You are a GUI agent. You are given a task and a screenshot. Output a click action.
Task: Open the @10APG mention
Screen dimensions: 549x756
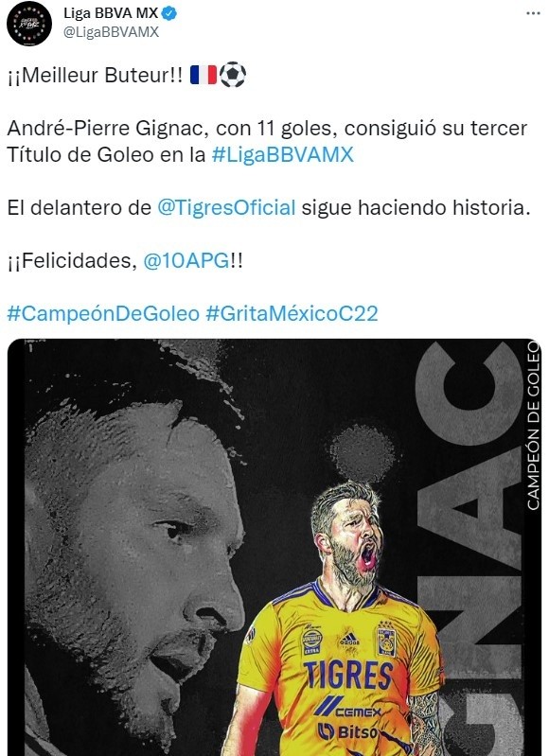point(186,261)
